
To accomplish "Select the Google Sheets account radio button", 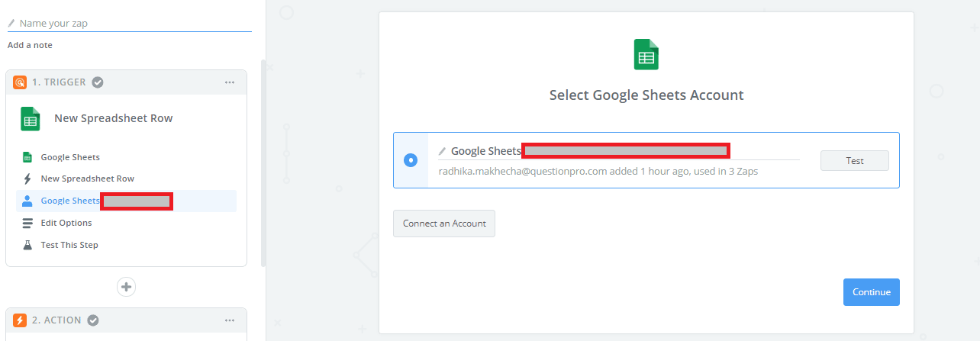I will 411,160.
